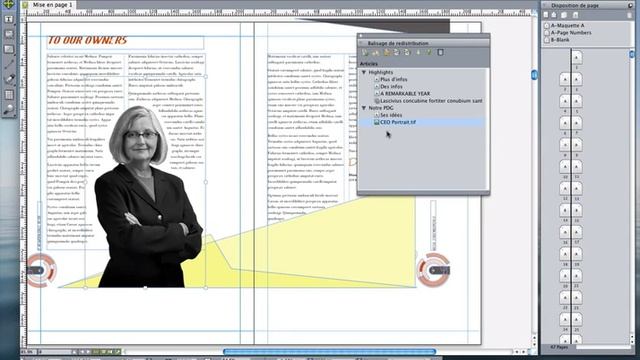Select the Picture Content tool
The height and width of the screenshot is (360, 640).
(9, 34)
